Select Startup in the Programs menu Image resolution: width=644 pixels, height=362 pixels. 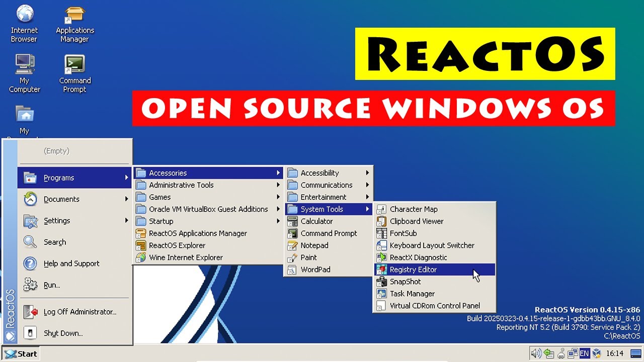point(161,221)
